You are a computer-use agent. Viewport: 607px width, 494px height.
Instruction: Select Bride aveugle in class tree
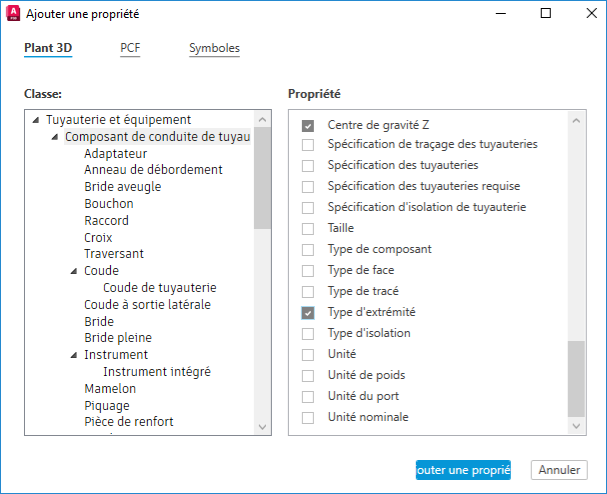(x=122, y=187)
